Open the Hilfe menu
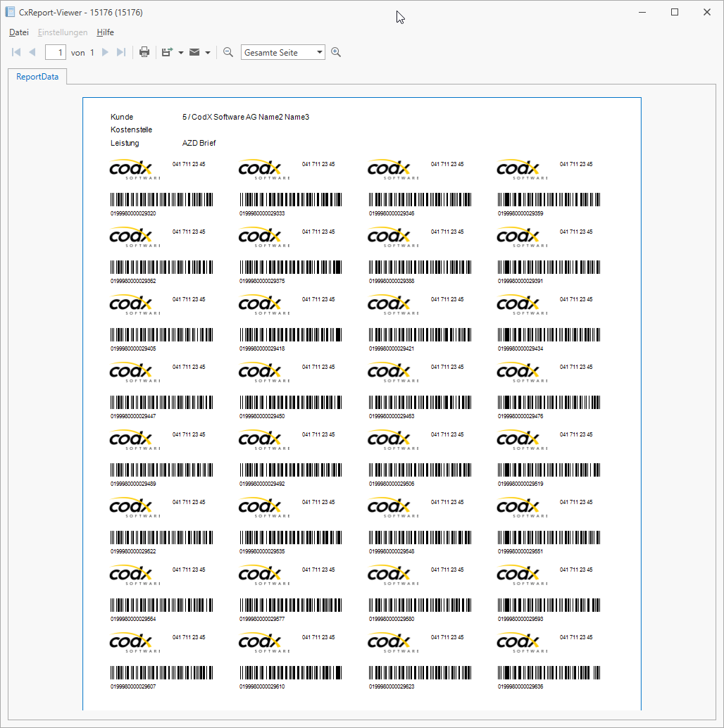724x728 pixels. tap(106, 32)
